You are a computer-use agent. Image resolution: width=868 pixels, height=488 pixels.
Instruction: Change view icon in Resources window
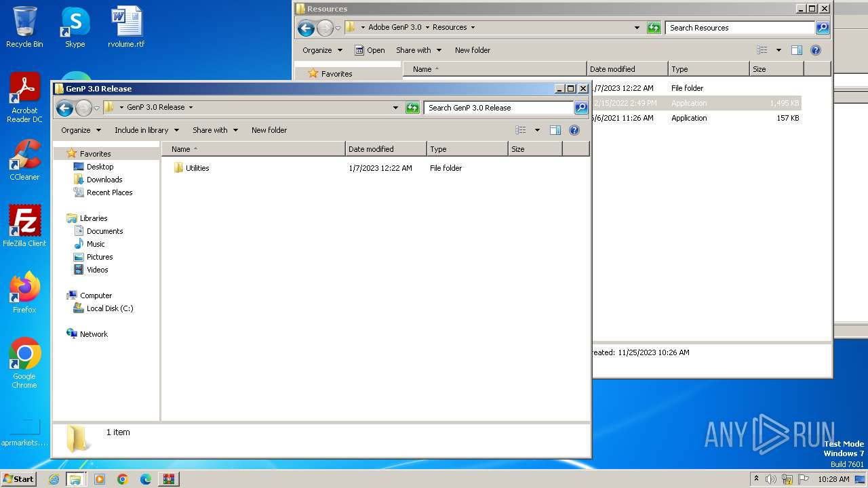point(762,50)
